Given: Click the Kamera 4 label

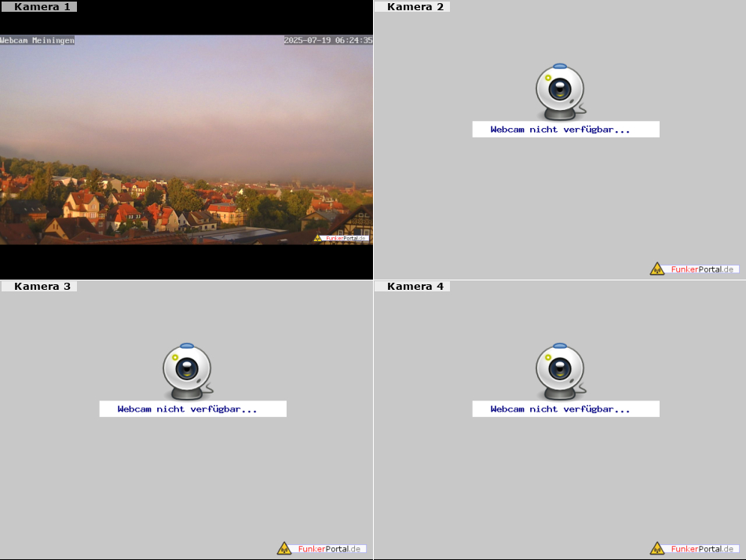Looking at the screenshot, I should click(412, 286).
